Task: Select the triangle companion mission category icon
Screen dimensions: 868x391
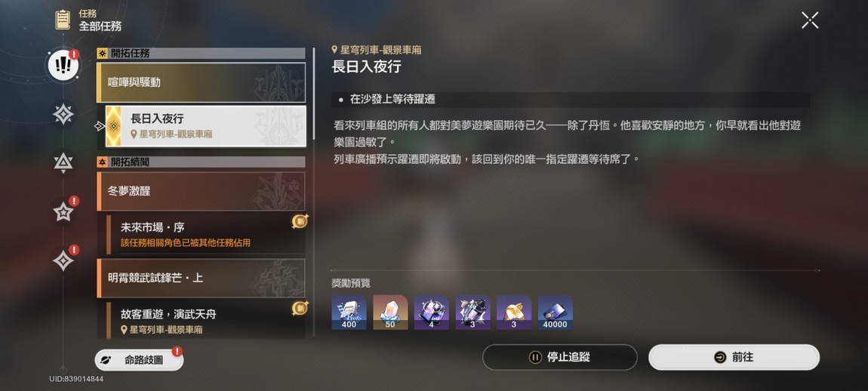Action: 63,162
